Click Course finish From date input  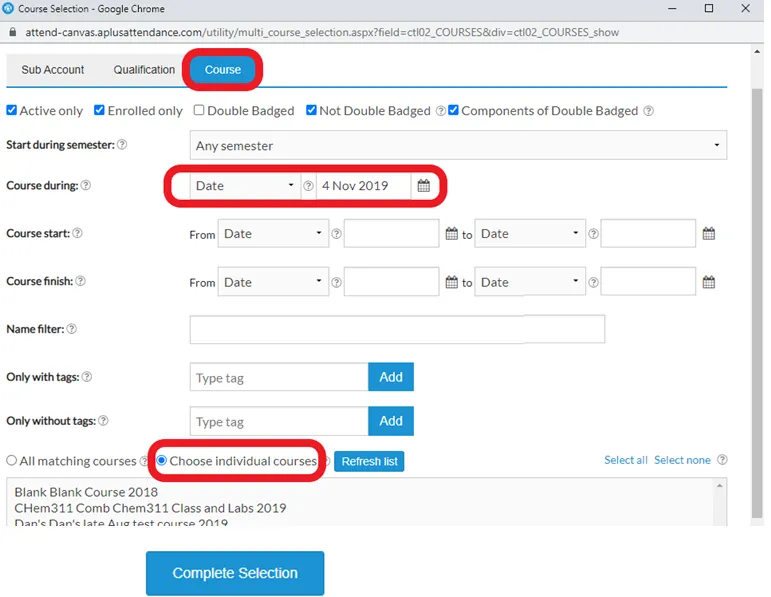pos(391,282)
